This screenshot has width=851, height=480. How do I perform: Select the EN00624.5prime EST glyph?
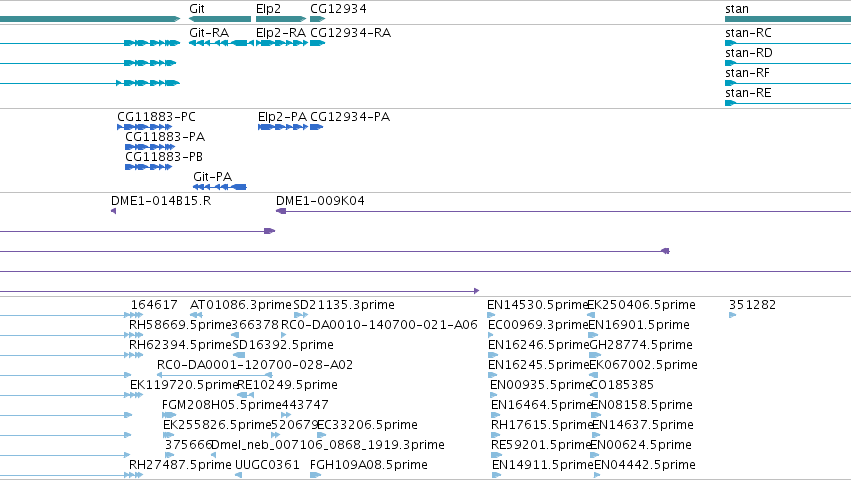point(594,456)
